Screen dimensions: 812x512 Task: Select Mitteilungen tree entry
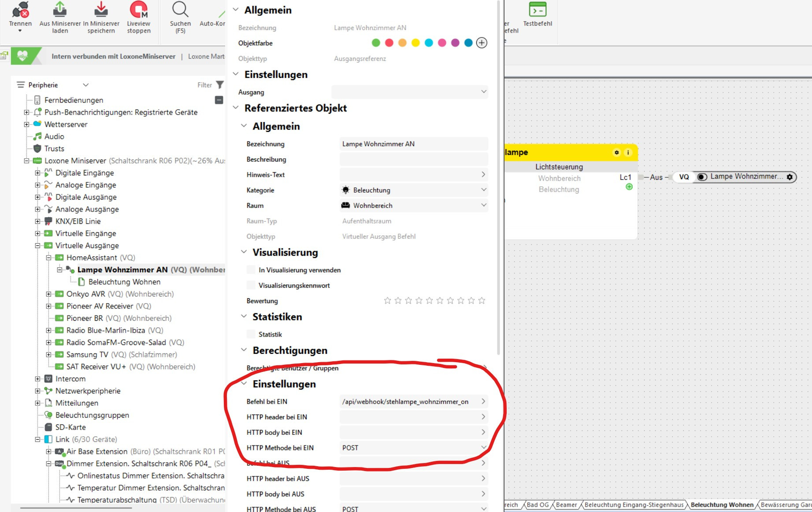coord(77,403)
